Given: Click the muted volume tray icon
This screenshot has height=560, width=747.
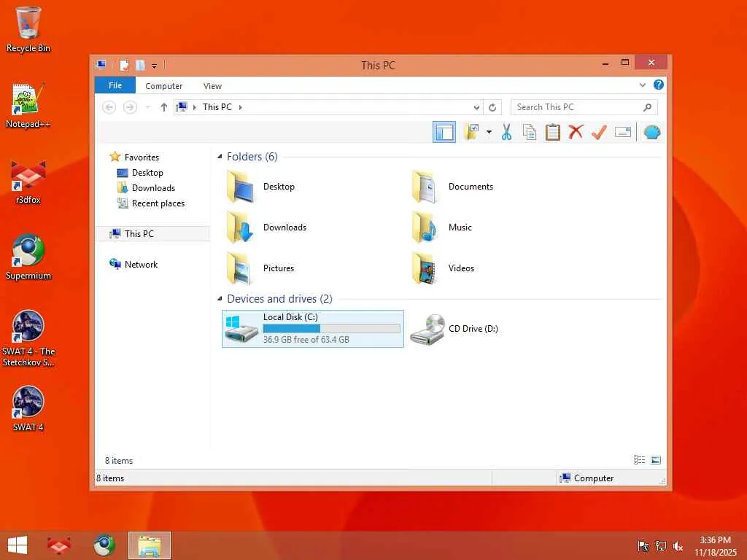Looking at the screenshot, I should coord(678,546).
